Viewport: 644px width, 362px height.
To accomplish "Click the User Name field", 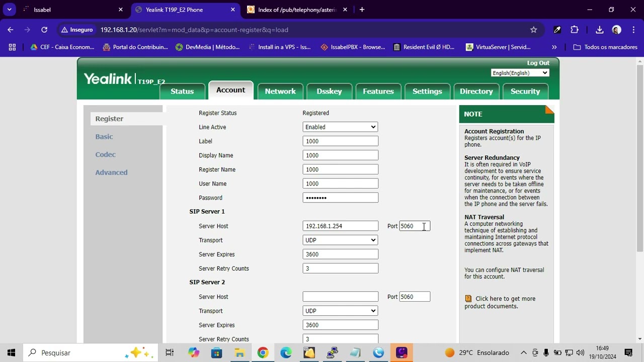I will click(341, 184).
